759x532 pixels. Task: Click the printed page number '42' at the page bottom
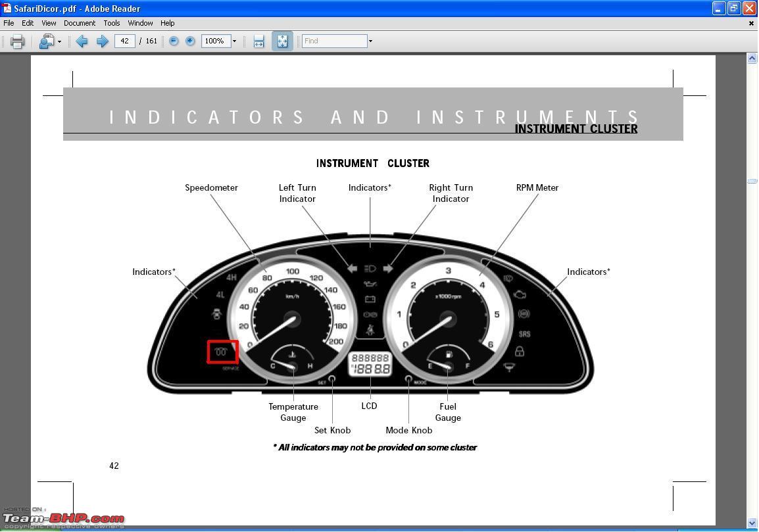pyautogui.click(x=114, y=466)
